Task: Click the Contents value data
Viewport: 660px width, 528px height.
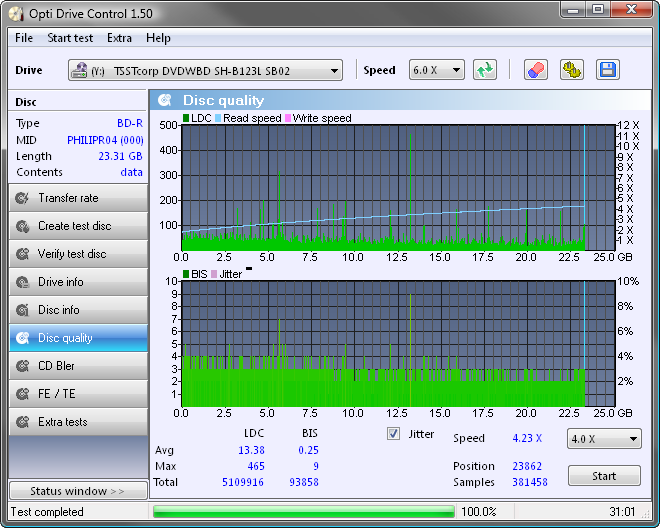Action: 131,172
